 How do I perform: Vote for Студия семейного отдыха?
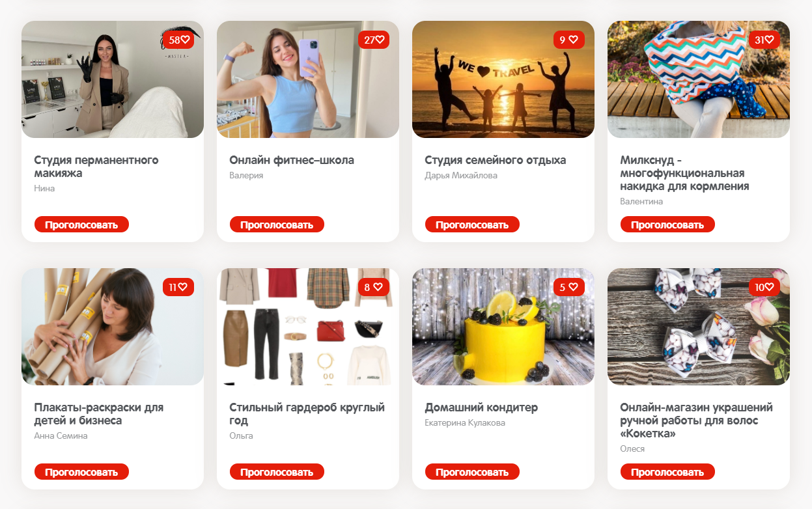[472, 225]
